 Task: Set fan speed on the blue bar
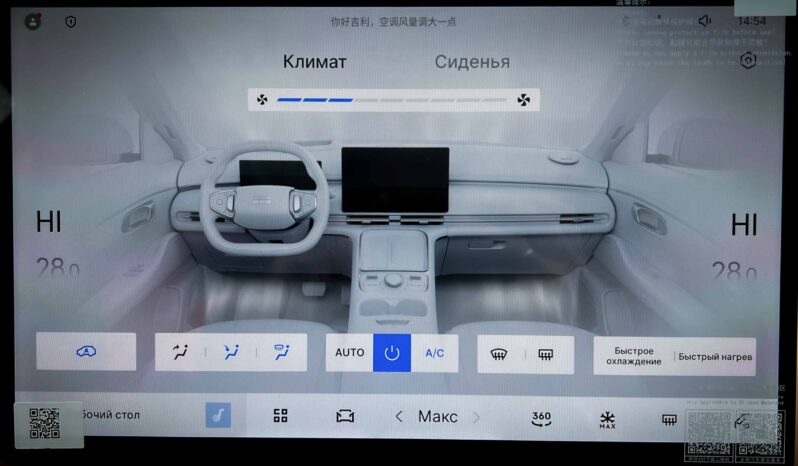391,100
